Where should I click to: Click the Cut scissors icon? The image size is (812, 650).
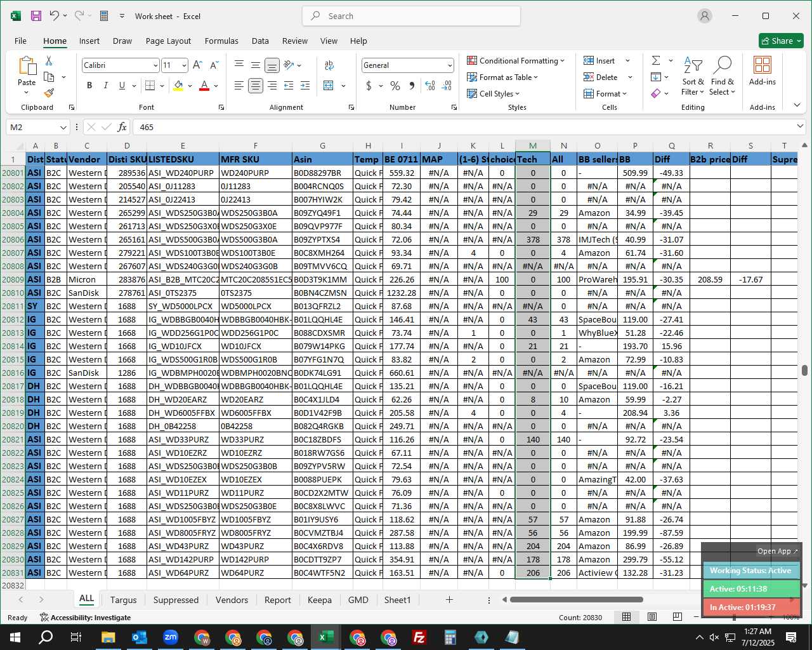coord(49,61)
